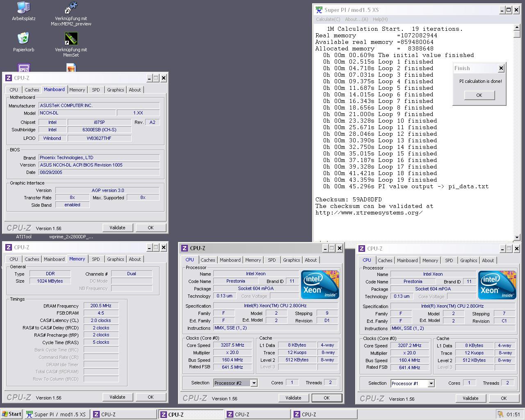Open the Start menu button
Screen dimensions: 525x420
tap(11, 414)
